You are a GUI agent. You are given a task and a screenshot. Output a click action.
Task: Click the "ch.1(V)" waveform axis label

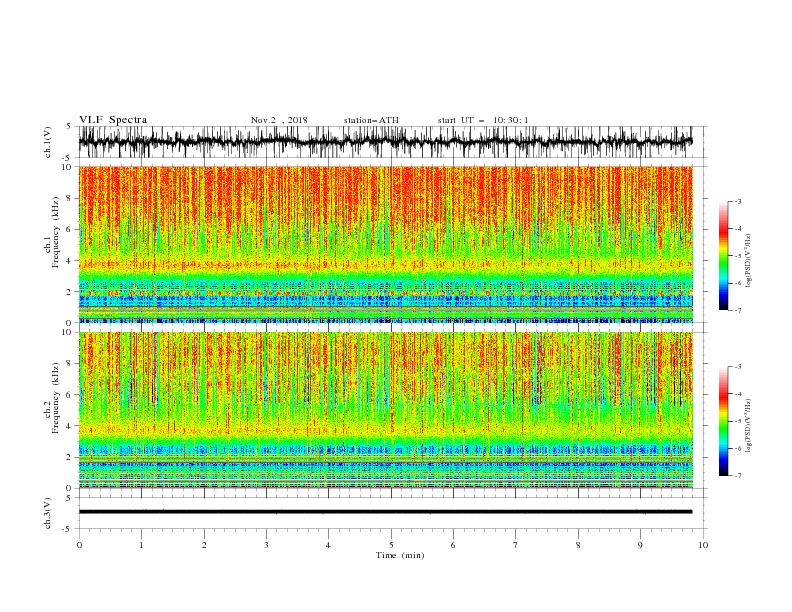[48, 142]
